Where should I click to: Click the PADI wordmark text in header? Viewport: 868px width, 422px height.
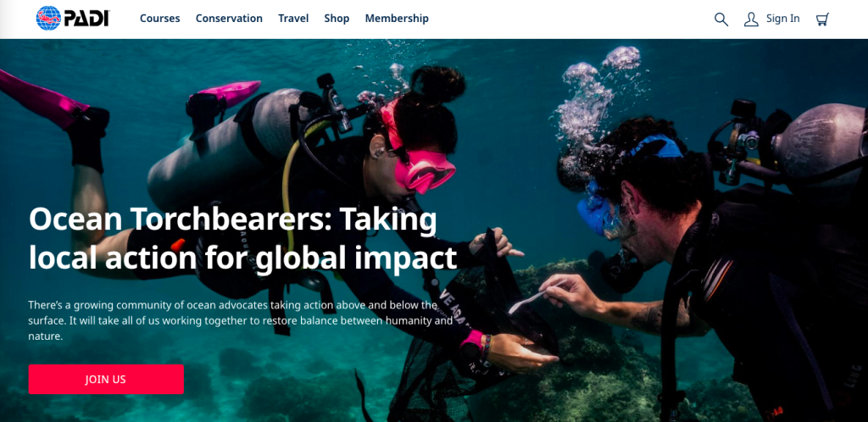(87, 19)
